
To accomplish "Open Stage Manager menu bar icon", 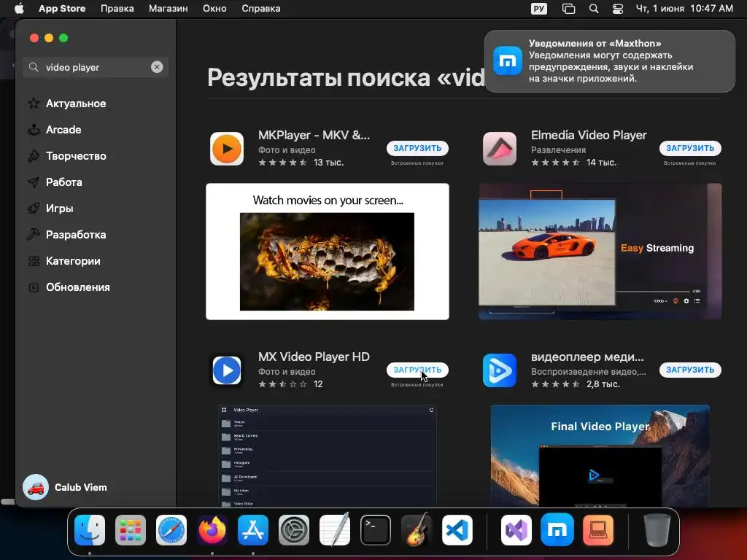I will click(568, 9).
